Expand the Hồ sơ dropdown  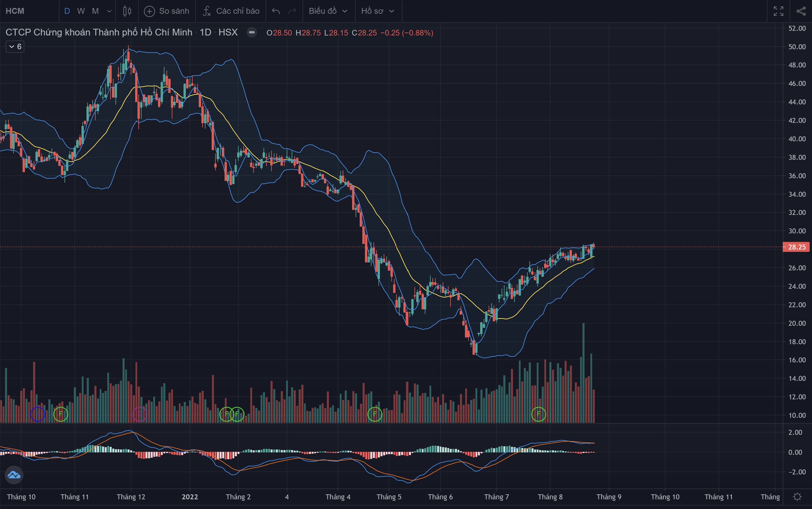[x=378, y=11]
